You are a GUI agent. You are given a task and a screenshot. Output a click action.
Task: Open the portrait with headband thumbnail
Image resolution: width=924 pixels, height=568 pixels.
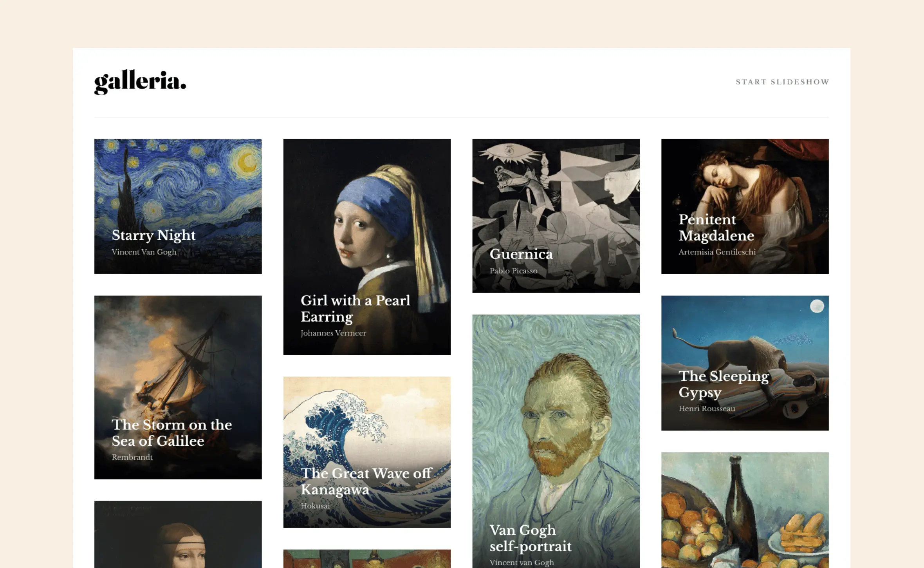pyautogui.click(x=178, y=537)
